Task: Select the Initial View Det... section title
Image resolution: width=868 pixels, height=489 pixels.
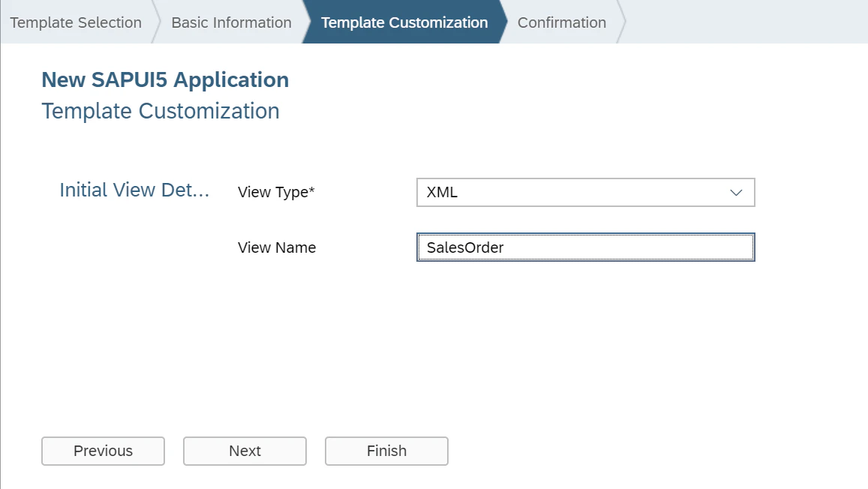Action: click(134, 190)
